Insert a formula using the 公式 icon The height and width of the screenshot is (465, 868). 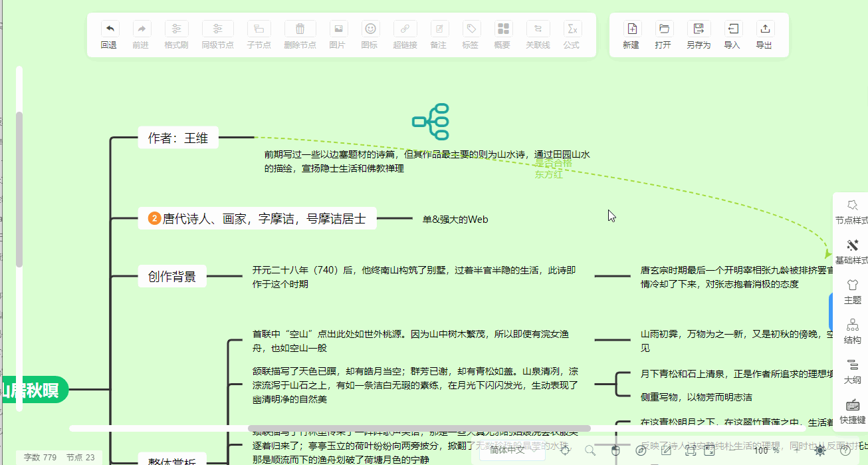click(x=572, y=35)
